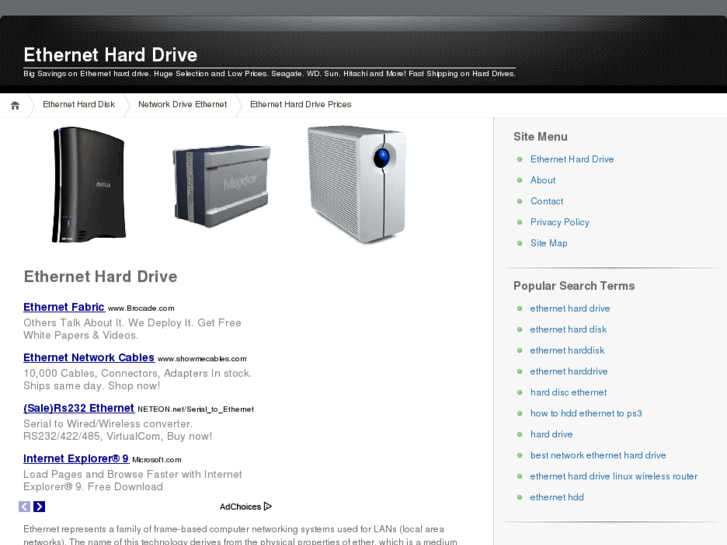Image resolution: width=727 pixels, height=545 pixels.
Task: Click 'how to hdd ethernet to ps3' term
Action: pos(586,413)
